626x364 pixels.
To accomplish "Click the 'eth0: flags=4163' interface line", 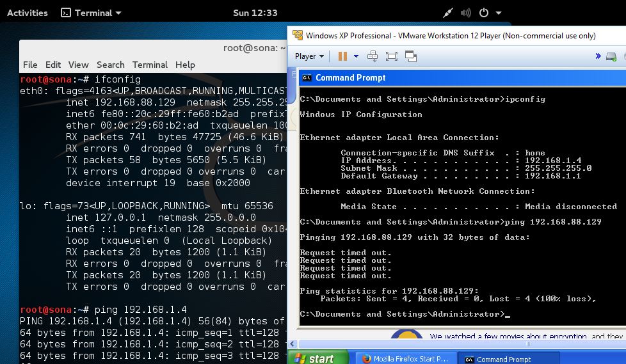I will [x=153, y=91].
